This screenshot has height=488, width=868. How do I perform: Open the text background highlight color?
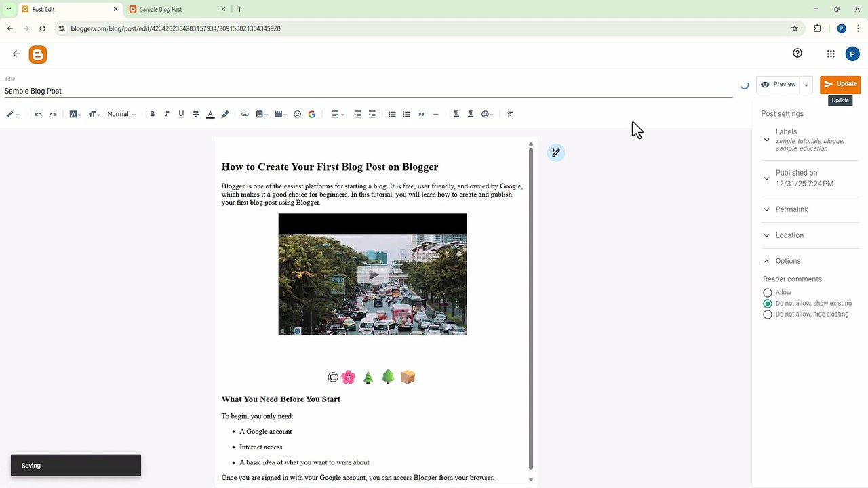coord(225,114)
